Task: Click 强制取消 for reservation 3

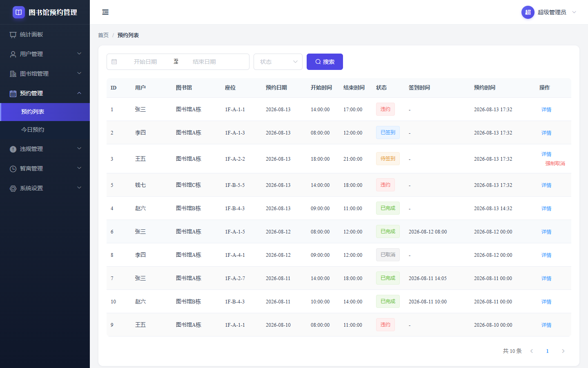Action: click(x=555, y=164)
